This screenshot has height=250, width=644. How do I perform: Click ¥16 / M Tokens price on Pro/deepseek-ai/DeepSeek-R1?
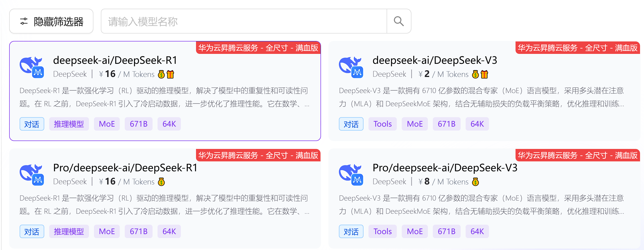127,181
